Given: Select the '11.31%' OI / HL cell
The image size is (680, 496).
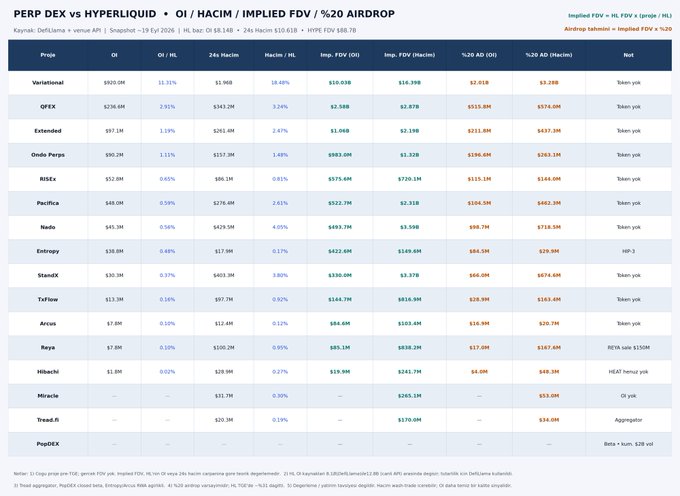Looking at the screenshot, I should tap(167, 83).
